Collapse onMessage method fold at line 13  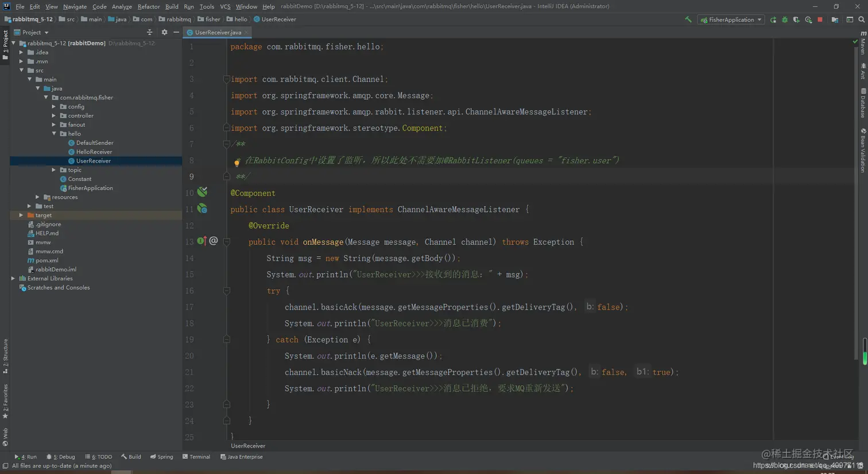[x=227, y=242]
